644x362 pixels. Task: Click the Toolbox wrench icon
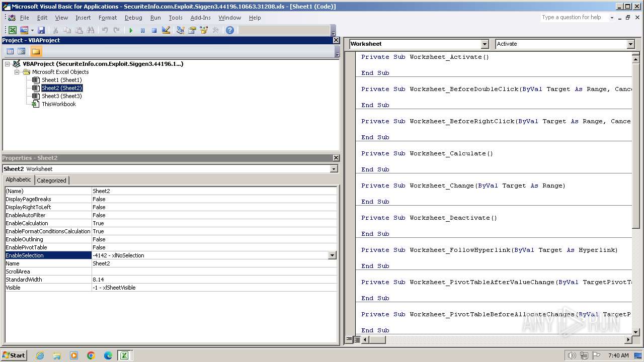215,30
